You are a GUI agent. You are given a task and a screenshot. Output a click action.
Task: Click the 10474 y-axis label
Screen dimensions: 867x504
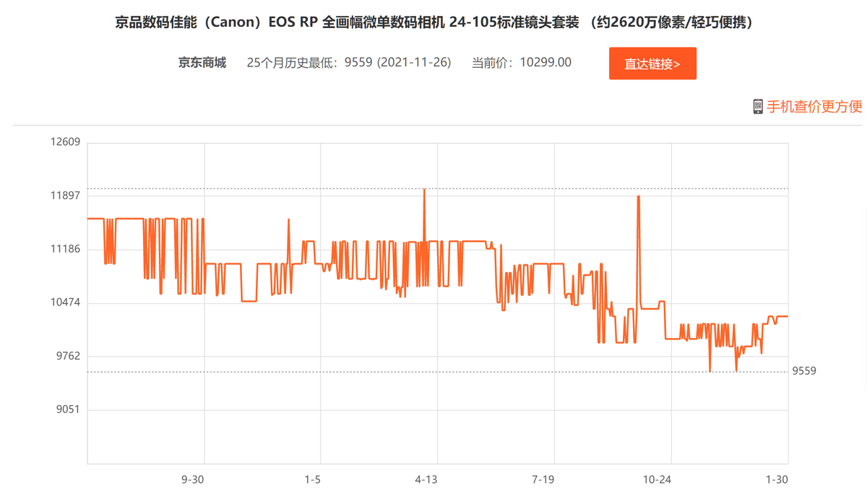point(64,303)
